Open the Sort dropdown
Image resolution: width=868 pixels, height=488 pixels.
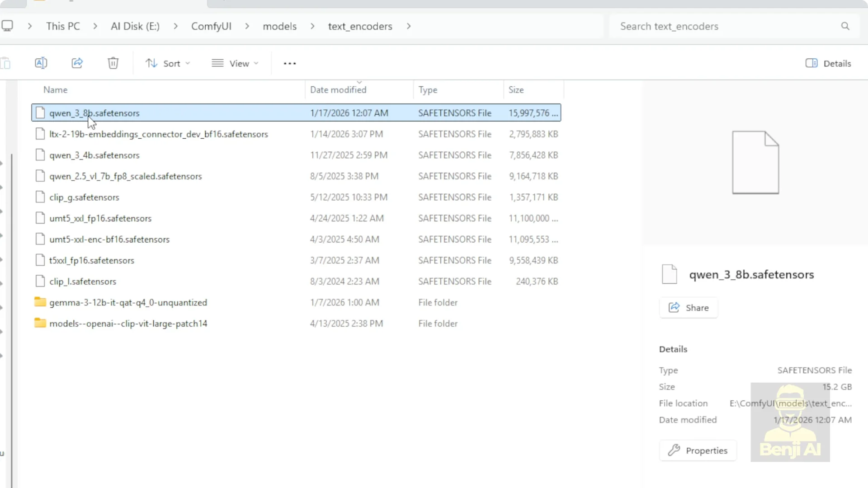click(168, 63)
